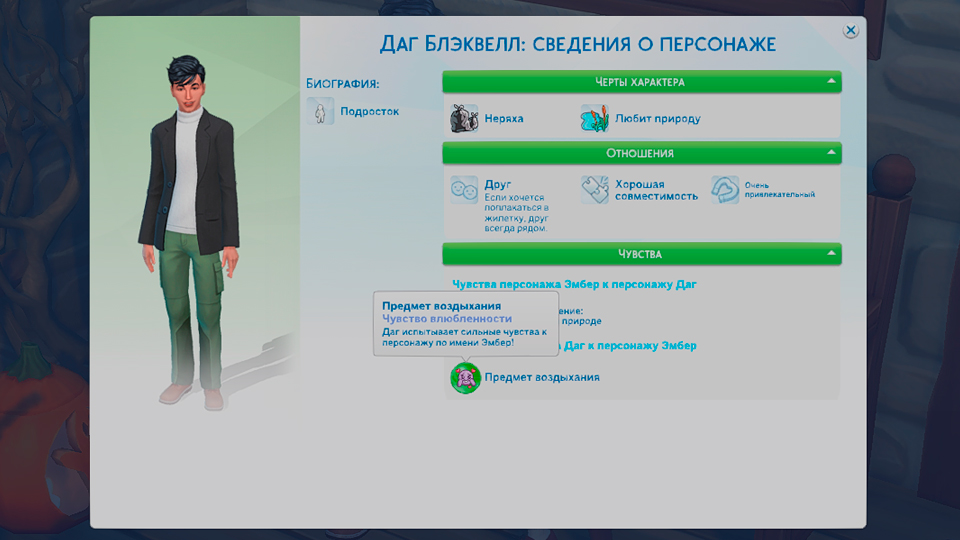Click the Хорошая совместимость puzzle icon

(594, 190)
